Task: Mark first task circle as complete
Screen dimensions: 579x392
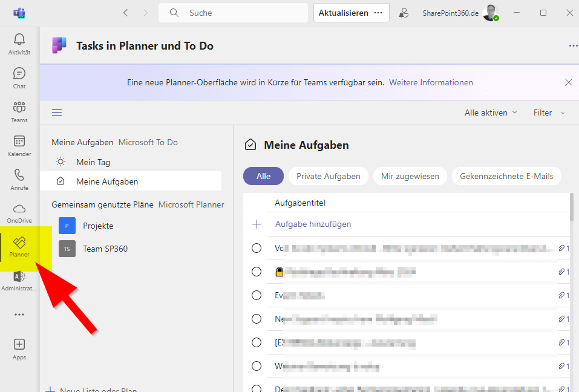Action: 257,248
